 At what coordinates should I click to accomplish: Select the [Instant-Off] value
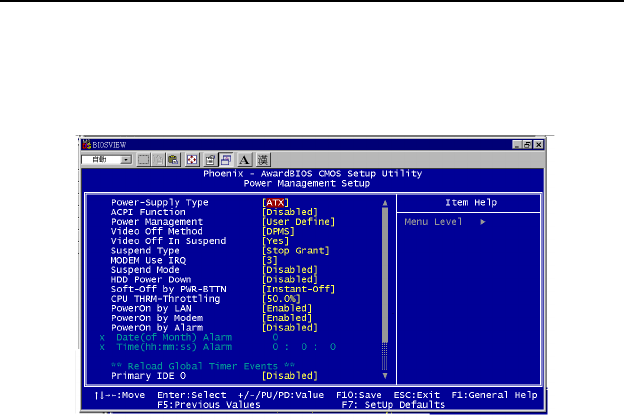click(x=298, y=289)
